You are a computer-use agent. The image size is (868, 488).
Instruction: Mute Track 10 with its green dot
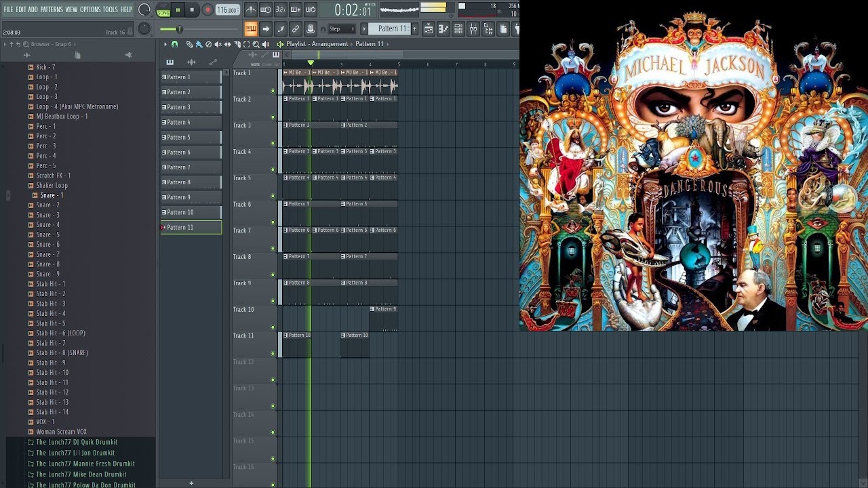(x=273, y=327)
